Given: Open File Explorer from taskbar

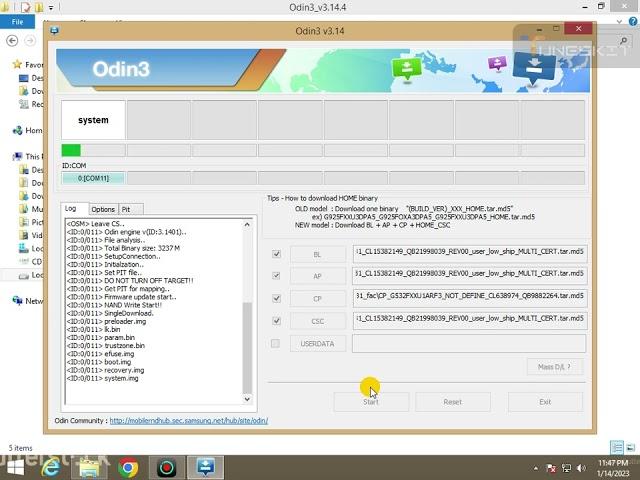Looking at the screenshot, I should [x=90, y=468].
